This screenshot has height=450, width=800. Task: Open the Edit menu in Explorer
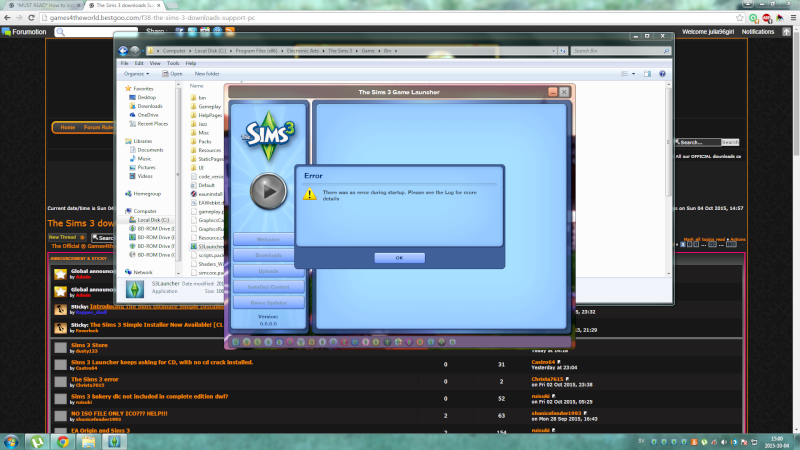click(x=139, y=63)
